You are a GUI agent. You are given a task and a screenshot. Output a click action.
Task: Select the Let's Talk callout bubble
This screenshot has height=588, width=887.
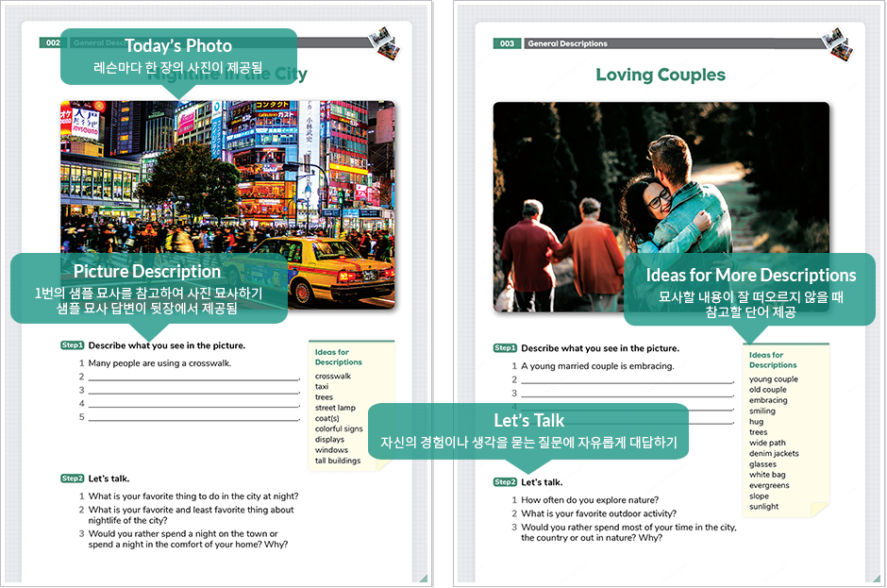[528, 430]
